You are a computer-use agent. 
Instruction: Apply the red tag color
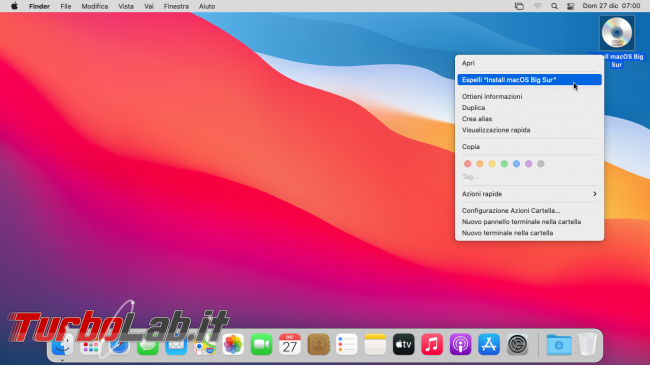tap(468, 164)
